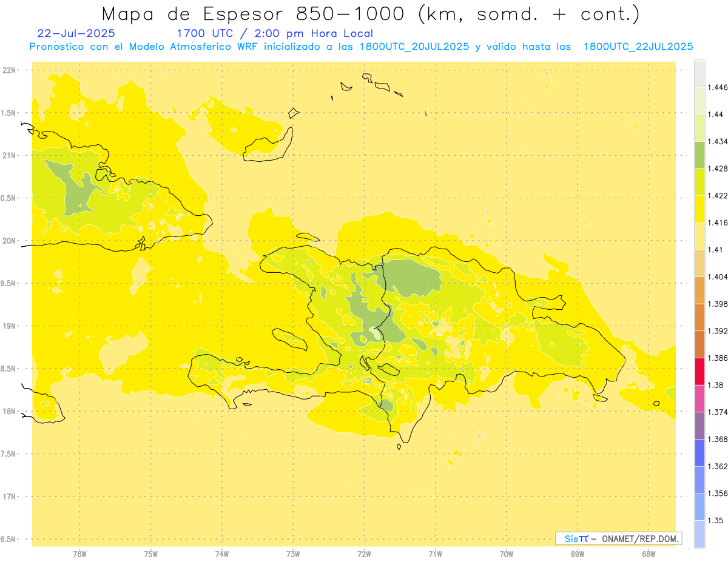Click the latitude label '8.5N'

click(8, 369)
